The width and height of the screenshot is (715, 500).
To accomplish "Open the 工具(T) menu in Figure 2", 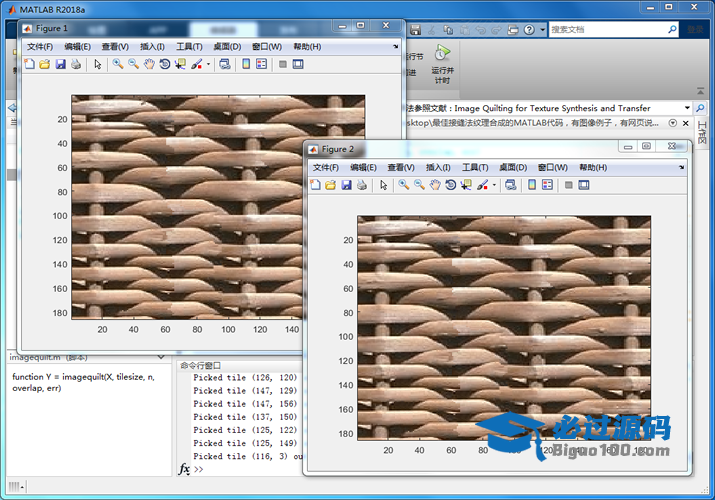I will click(x=474, y=167).
